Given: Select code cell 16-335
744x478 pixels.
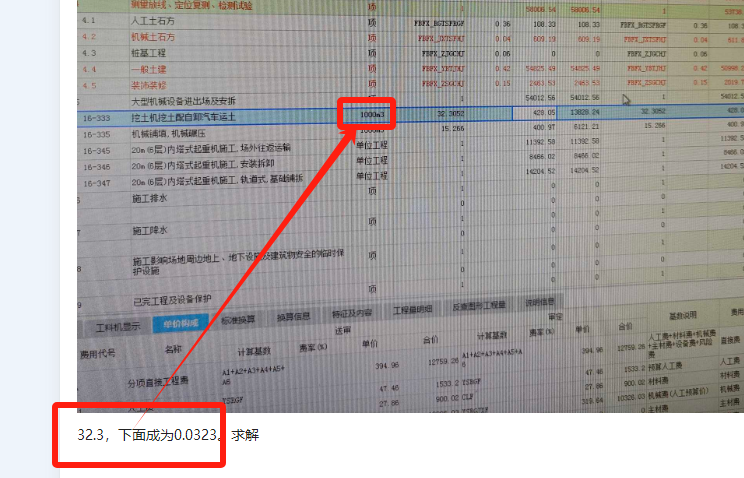Looking at the screenshot, I should [96, 135].
